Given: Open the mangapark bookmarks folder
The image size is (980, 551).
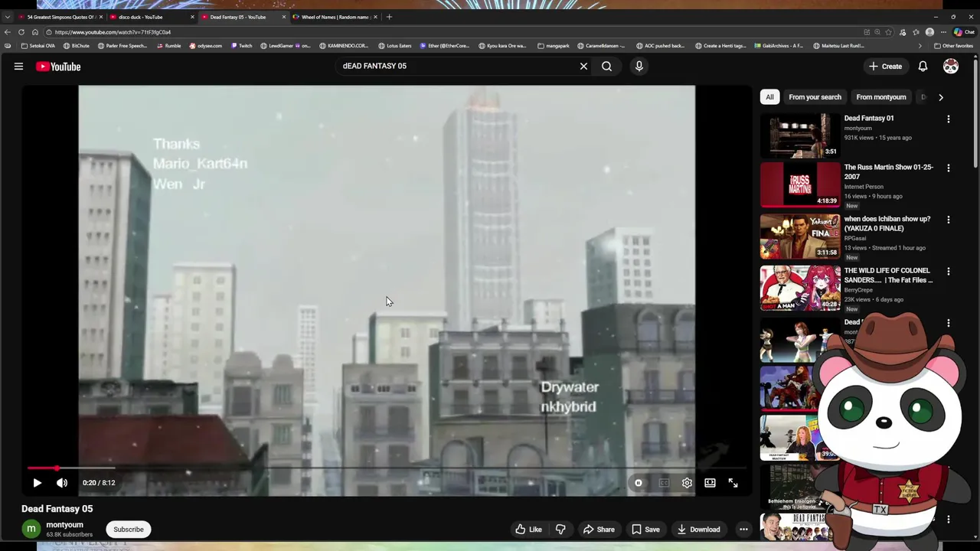Looking at the screenshot, I should tap(554, 46).
